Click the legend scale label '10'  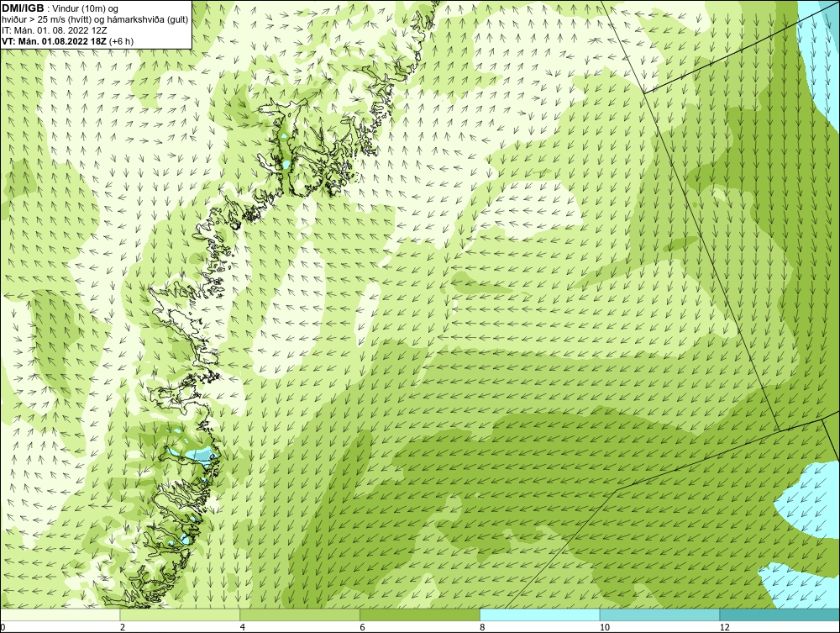click(x=605, y=627)
